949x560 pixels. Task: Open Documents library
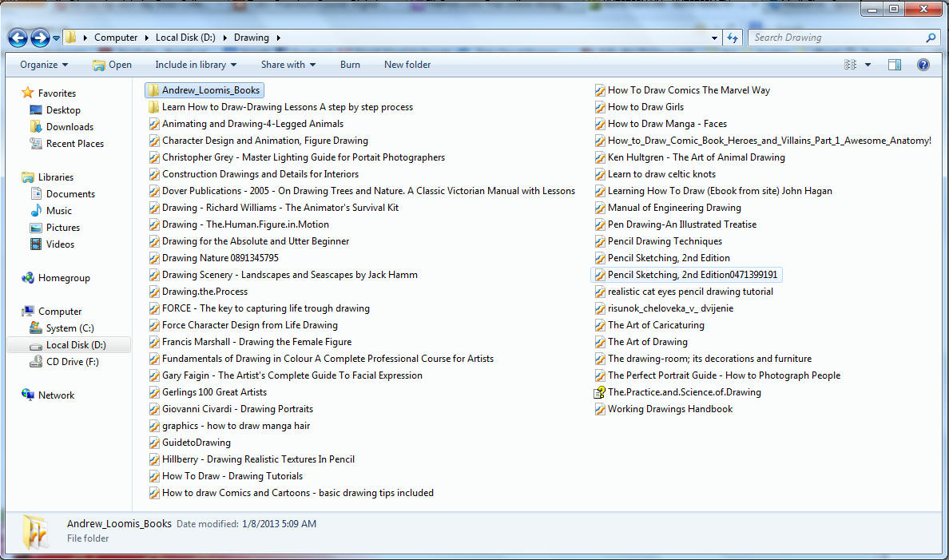tap(62, 194)
